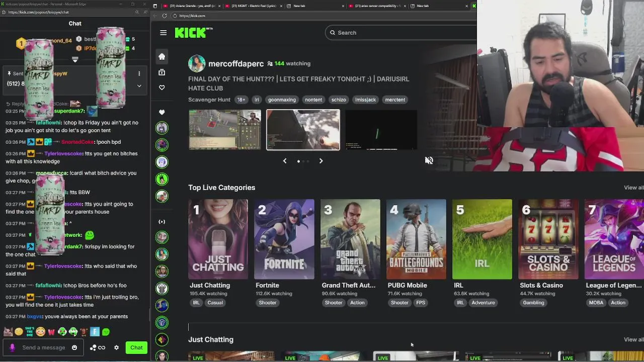The width and height of the screenshot is (644, 362).
Task: Click the nontent tag
Action: pyautogui.click(x=313, y=100)
